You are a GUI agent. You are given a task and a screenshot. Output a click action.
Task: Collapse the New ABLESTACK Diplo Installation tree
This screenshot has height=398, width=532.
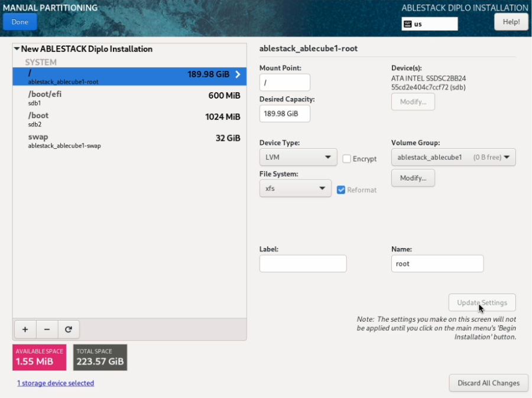coord(17,49)
